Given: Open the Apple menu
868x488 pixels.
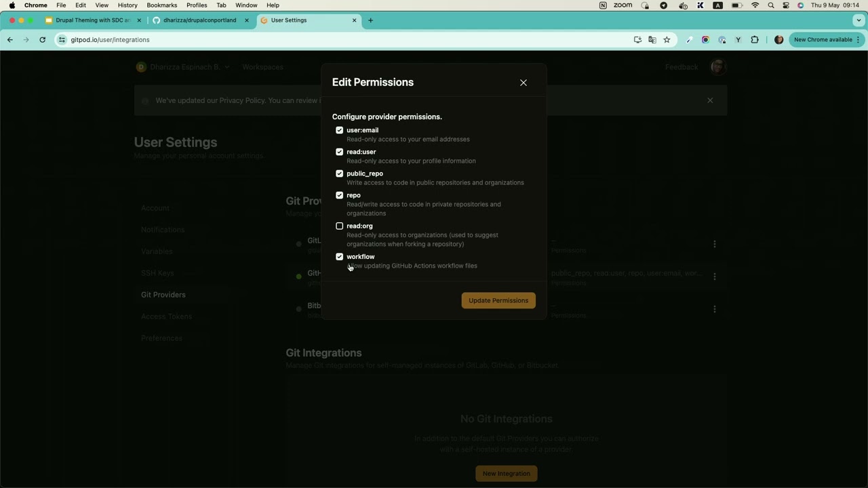Looking at the screenshot, I should 12,5.
